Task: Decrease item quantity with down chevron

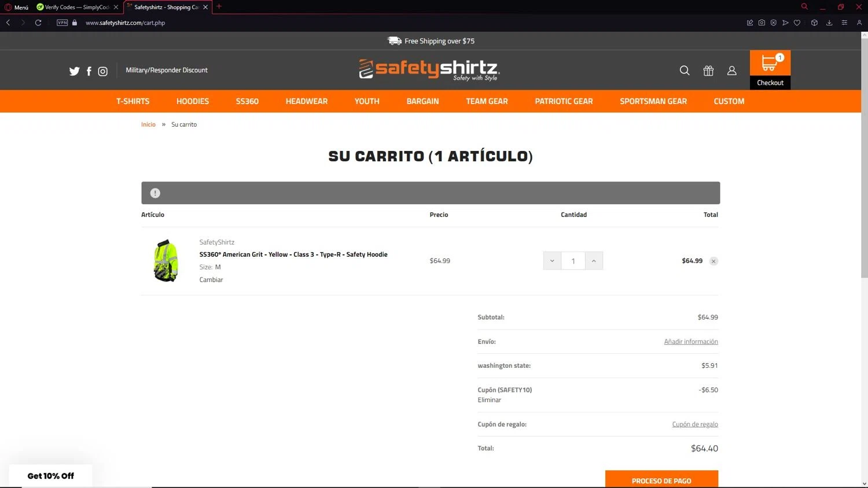Action: pos(552,261)
